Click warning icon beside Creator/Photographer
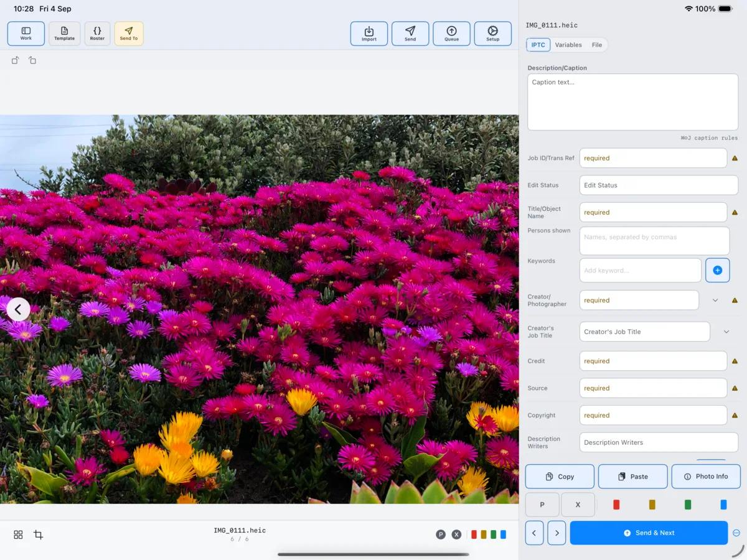This screenshot has height=560, width=747. coord(735,300)
